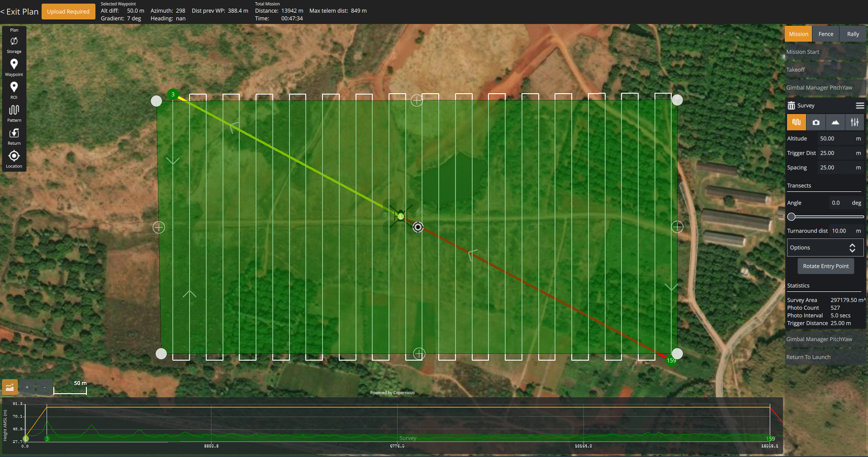The image size is (868, 457).
Task: Open the survey terrain settings icon
Action: (x=835, y=122)
